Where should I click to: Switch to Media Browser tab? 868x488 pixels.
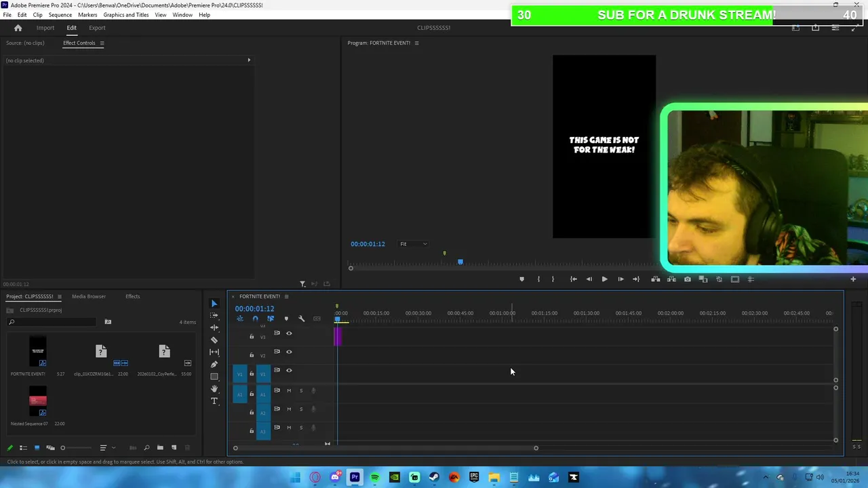pyautogui.click(x=89, y=296)
